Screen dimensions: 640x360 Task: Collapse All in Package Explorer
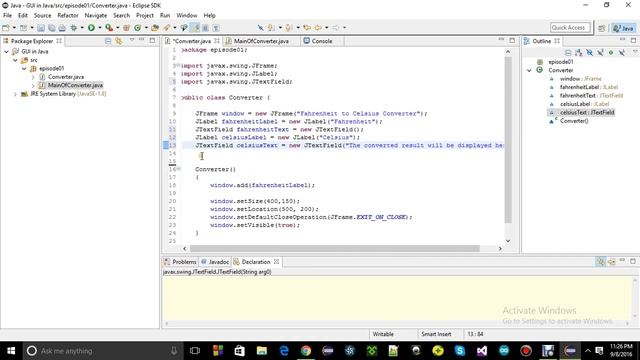pyautogui.click(x=108, y=41)
